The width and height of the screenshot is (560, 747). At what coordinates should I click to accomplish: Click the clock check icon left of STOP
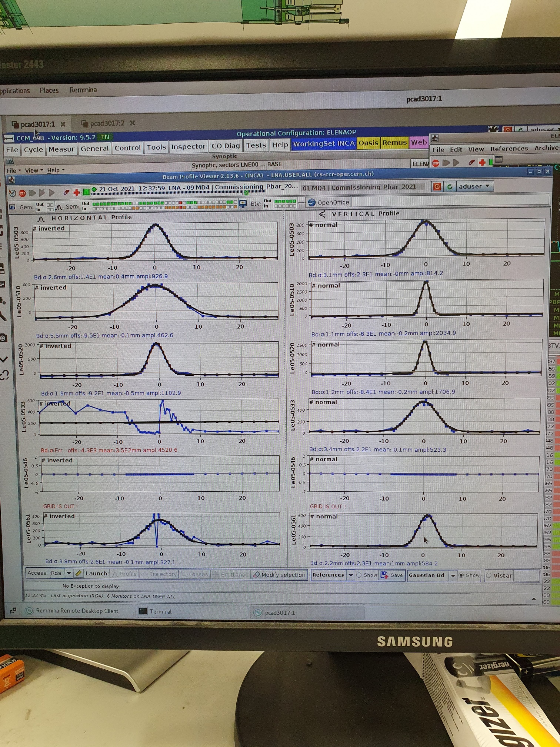pyautogui.click(x=13, y=193)
